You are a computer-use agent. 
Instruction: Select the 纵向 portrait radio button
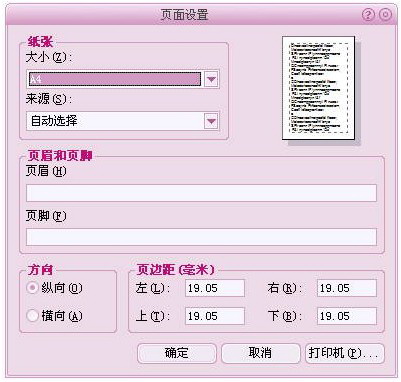coord(32,288)
